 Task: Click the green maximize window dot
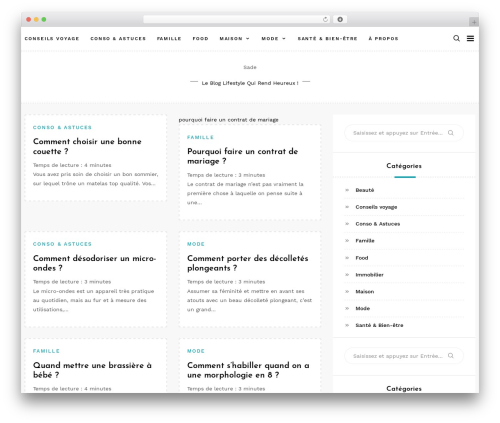44,19
